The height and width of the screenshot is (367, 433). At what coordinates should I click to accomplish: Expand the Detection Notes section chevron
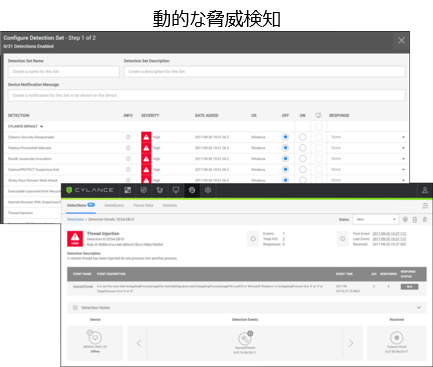point(419,307)
